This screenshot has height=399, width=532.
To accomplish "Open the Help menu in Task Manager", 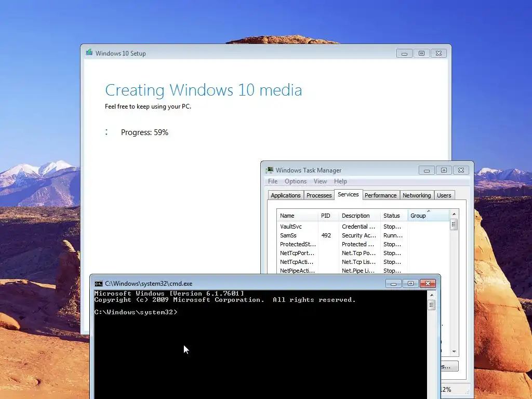I will 340,181.
